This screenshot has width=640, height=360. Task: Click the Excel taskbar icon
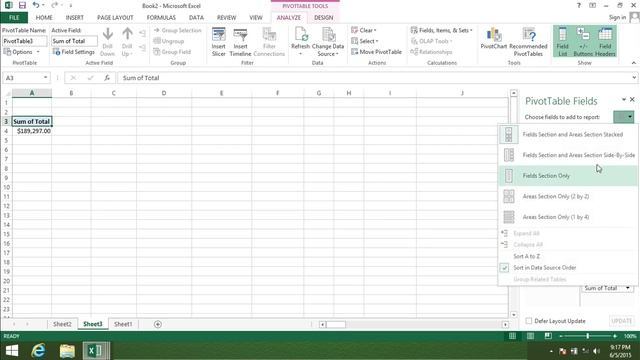point(96,350)
